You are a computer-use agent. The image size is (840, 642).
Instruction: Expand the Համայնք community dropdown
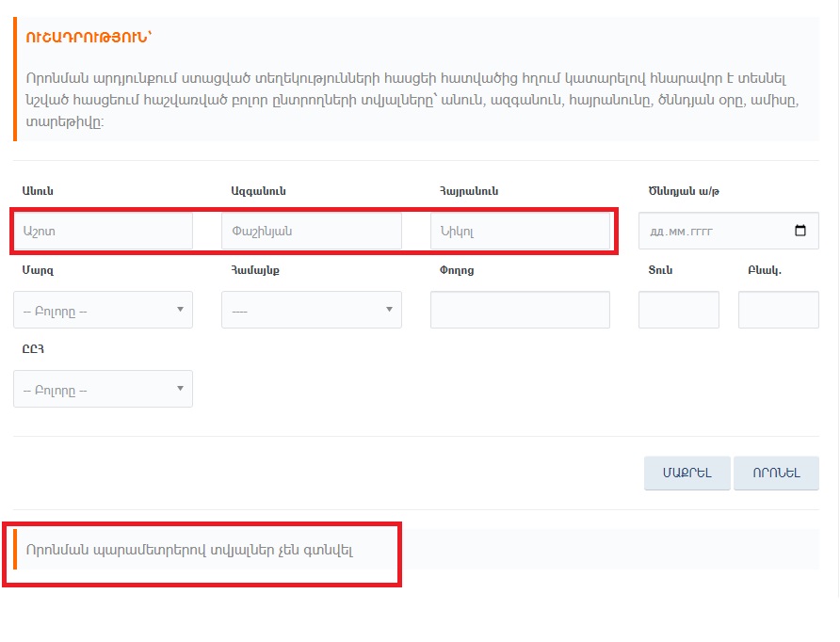pyautogui.click(x=312, y=310)
